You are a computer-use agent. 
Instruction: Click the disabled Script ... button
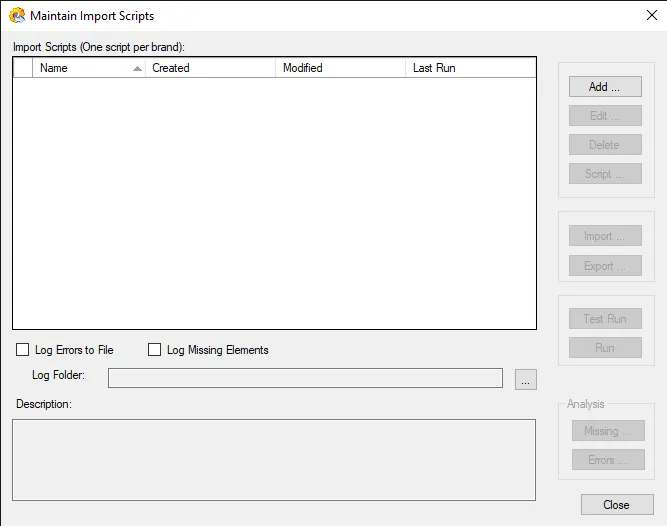point(605,173)
